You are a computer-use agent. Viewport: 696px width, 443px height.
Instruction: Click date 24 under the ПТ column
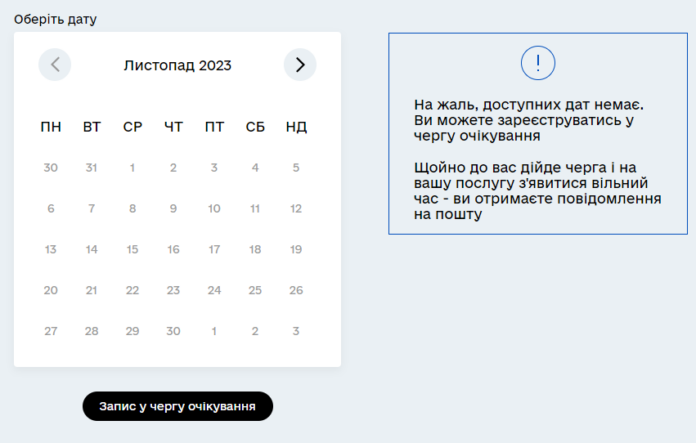[x=214, y=291]
